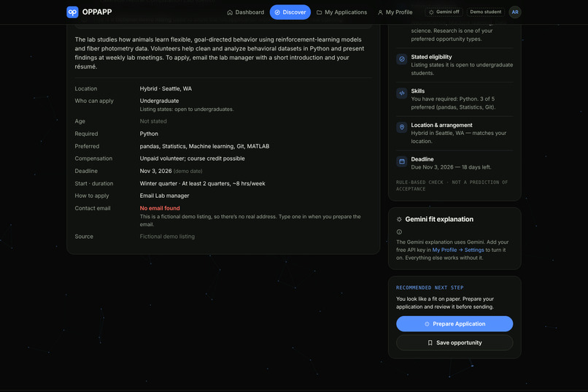Click the 'RECOMMENDED NEXT STEP' heading
The height and width of the screenshot is (392, 588).
(430, 288)
